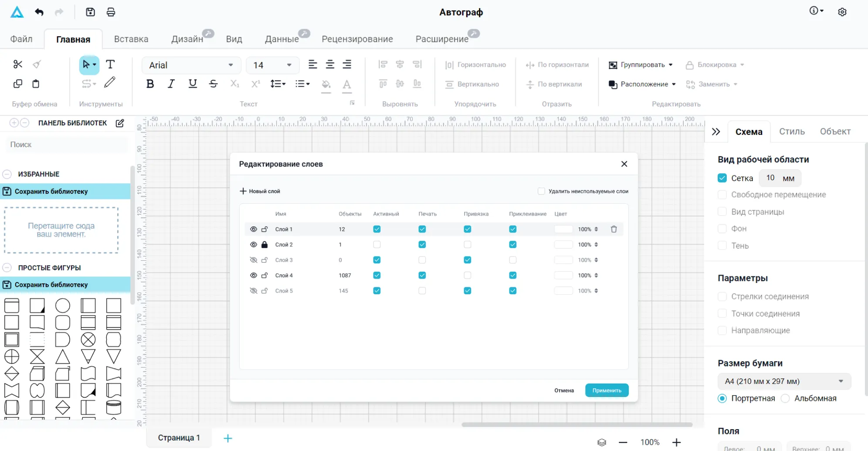This screenshot has width=868, height=451.
Task: Expand the Группировать dropdown
Action: click(x=641, y=65)
